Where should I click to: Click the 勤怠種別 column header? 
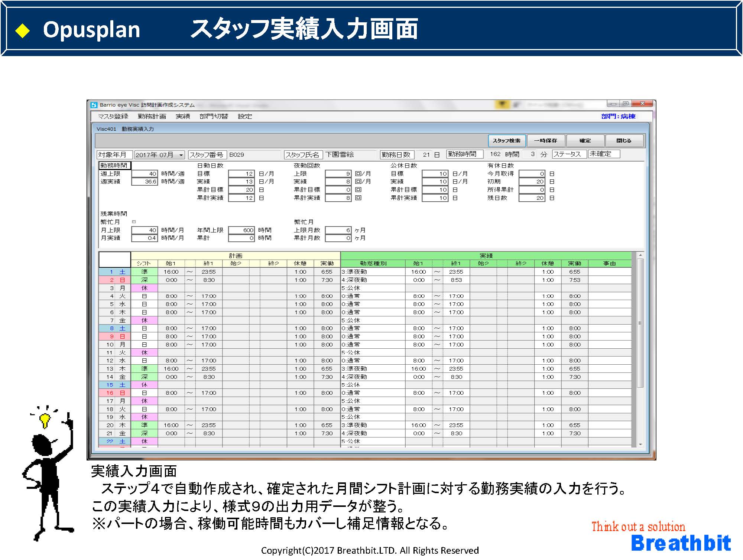pyautogui.click(x=373, y=264)
